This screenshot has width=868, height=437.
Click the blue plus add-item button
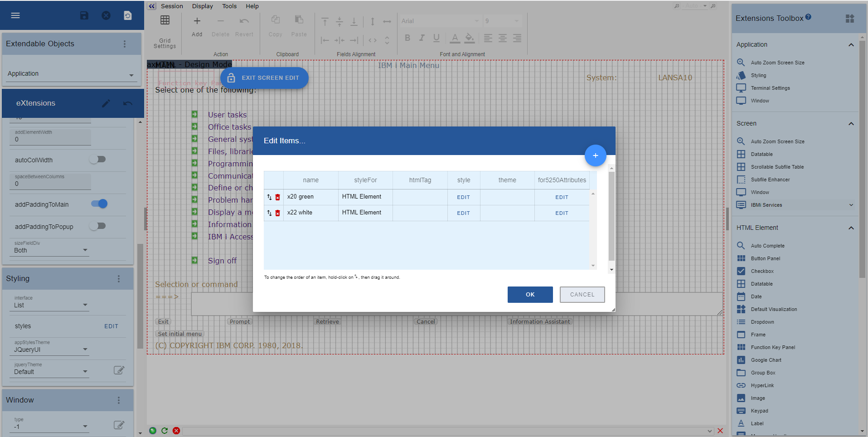[x=595, y=155]
